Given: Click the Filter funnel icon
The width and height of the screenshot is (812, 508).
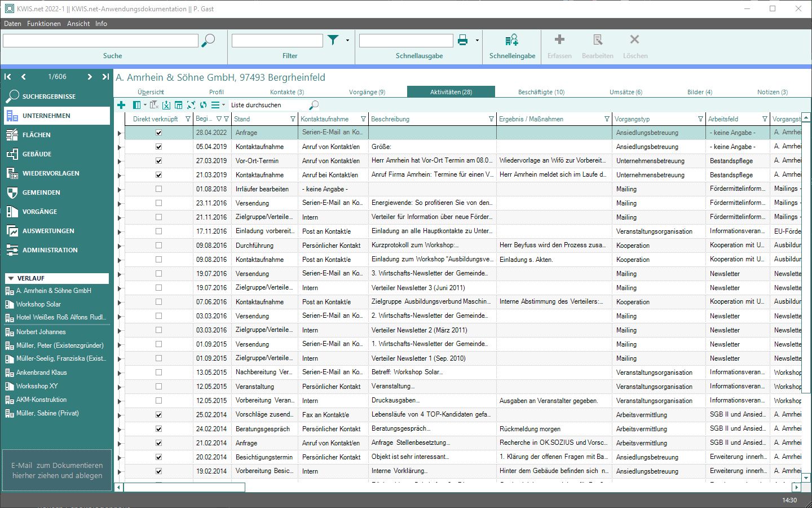Looking at the screenshot, I should tap(333, 40).
